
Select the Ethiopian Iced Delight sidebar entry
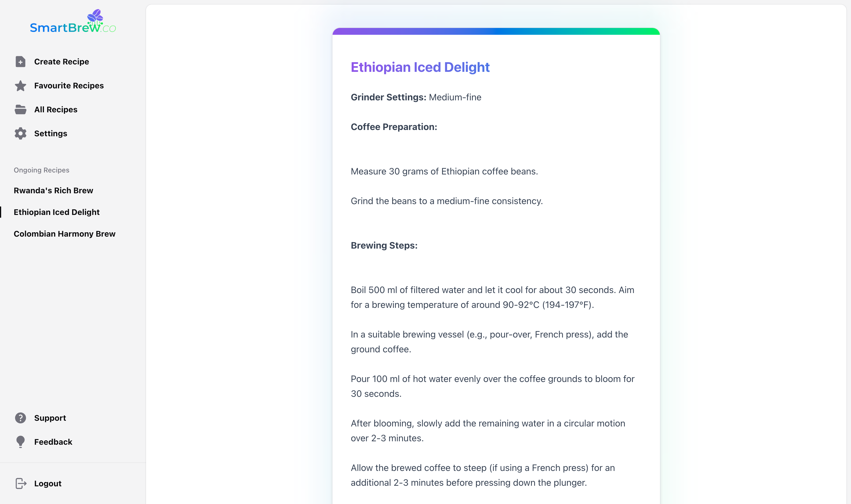(56, 212)
